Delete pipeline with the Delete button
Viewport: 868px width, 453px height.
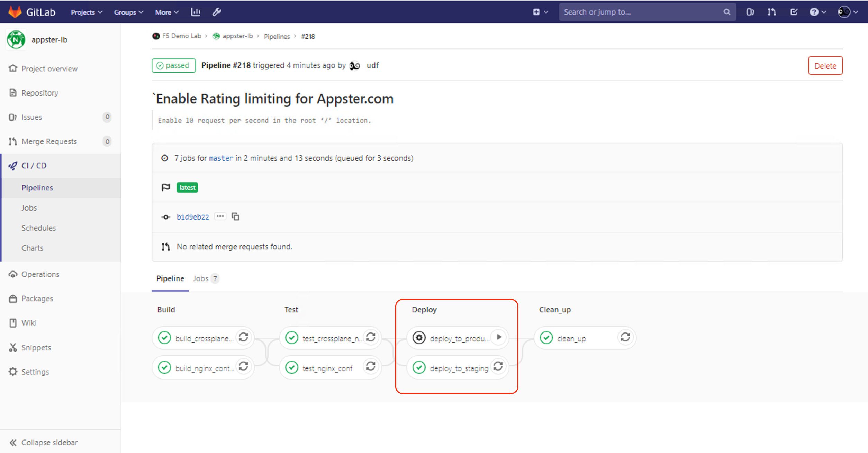(825, 65)
